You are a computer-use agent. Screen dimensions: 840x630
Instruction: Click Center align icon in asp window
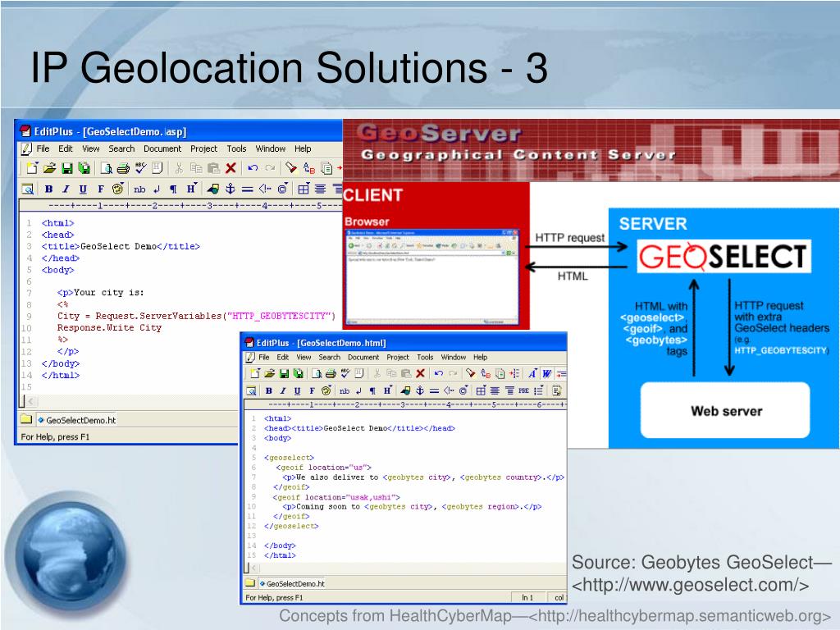point(320,189)
